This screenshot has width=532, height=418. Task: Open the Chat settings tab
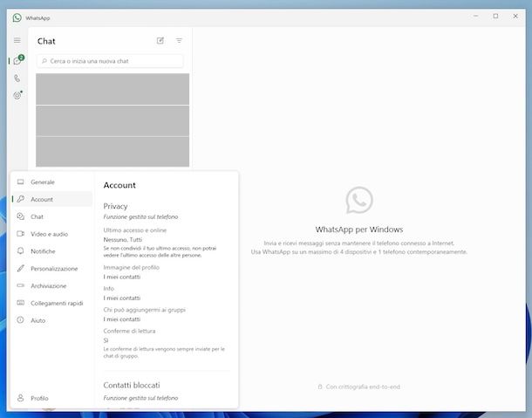point(52,216)
